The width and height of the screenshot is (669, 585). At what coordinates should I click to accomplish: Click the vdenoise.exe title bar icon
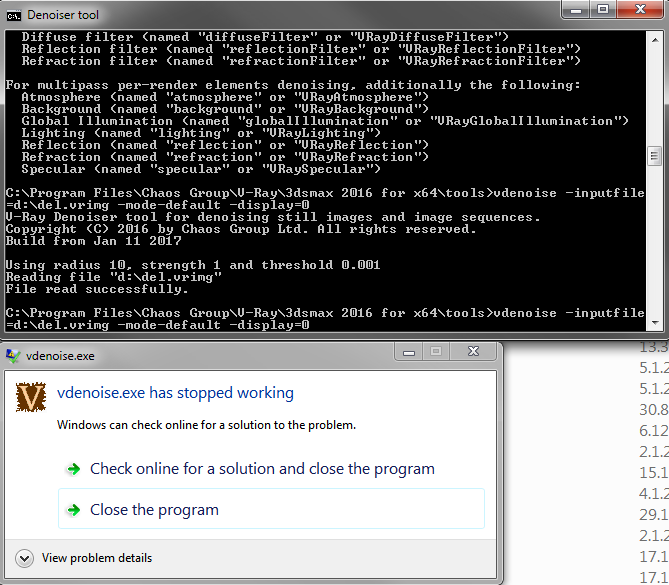(13, 355)
